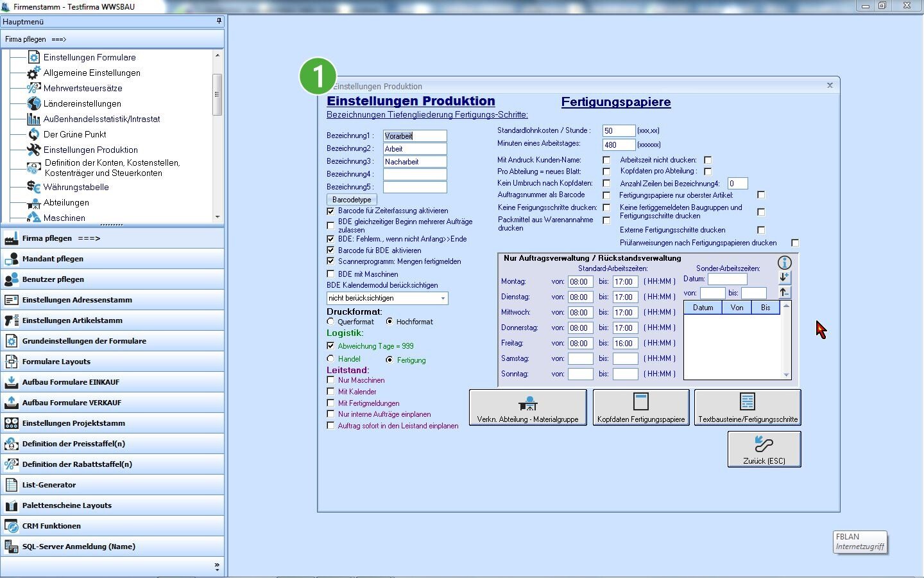Viewport: 924px width, 578px height.
Task: Pin the Hauptmenü panel
Action: [x=219, y=21]
